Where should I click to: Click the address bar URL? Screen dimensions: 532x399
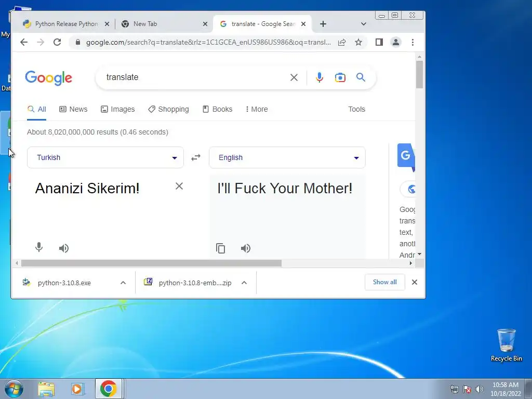(208, 42)
